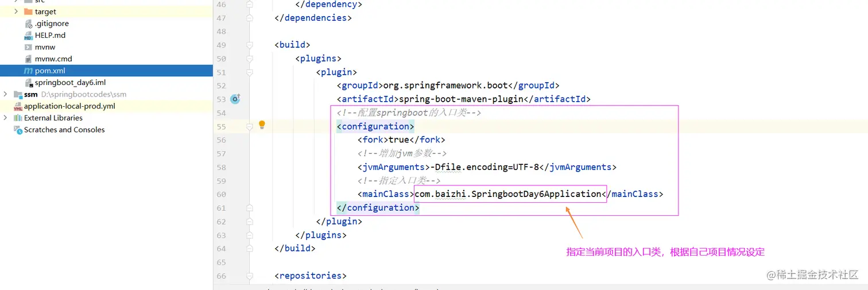The height and width of the screenshot is (290, 868).
Task: Click the HELP.md markdown file icon
Action: (x=29, y=35)
